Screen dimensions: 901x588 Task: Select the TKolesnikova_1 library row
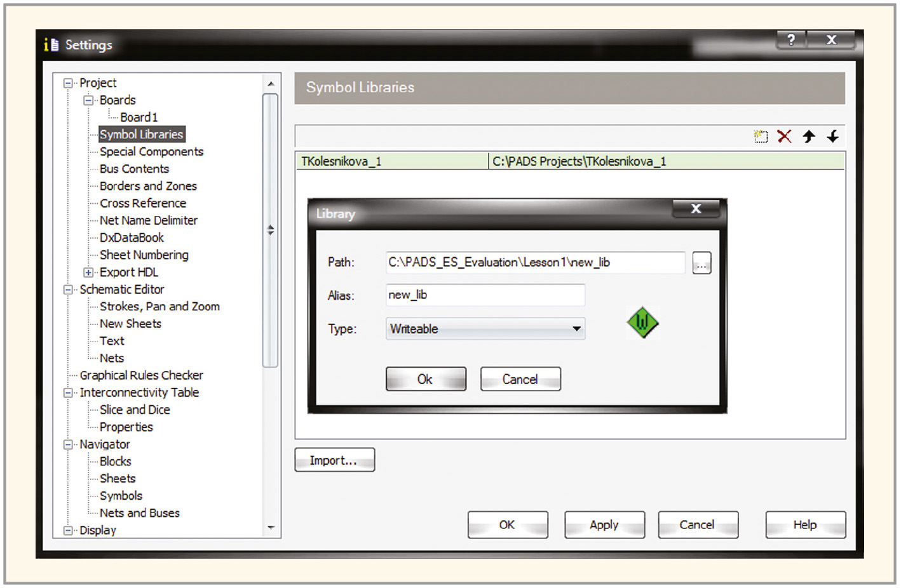pos(391,161)
